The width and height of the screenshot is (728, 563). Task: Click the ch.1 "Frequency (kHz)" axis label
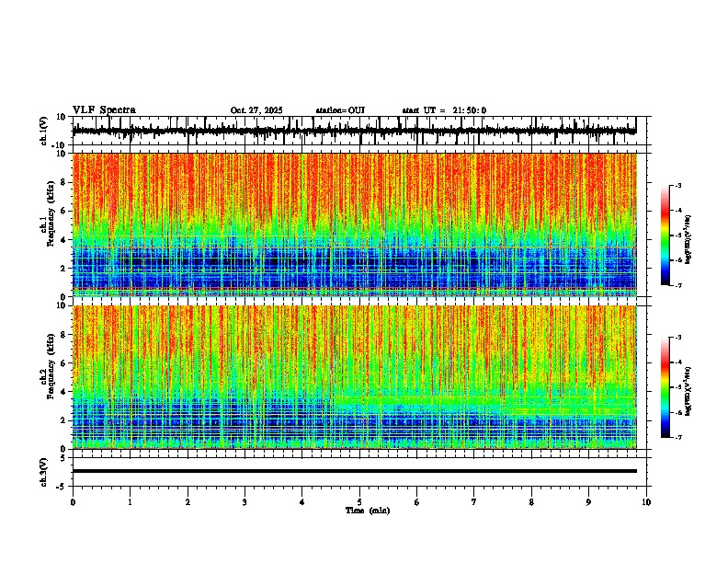tap(51, 213)
